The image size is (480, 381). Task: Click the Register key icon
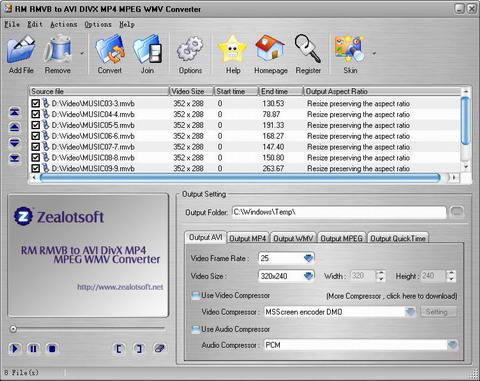tap(307, 49)
